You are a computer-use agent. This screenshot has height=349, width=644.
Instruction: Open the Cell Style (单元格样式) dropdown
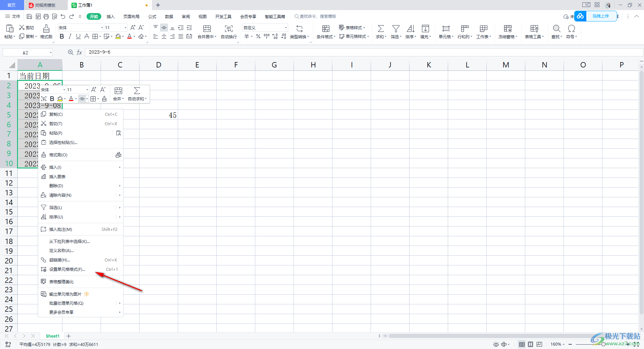click(x=354, y=36)
